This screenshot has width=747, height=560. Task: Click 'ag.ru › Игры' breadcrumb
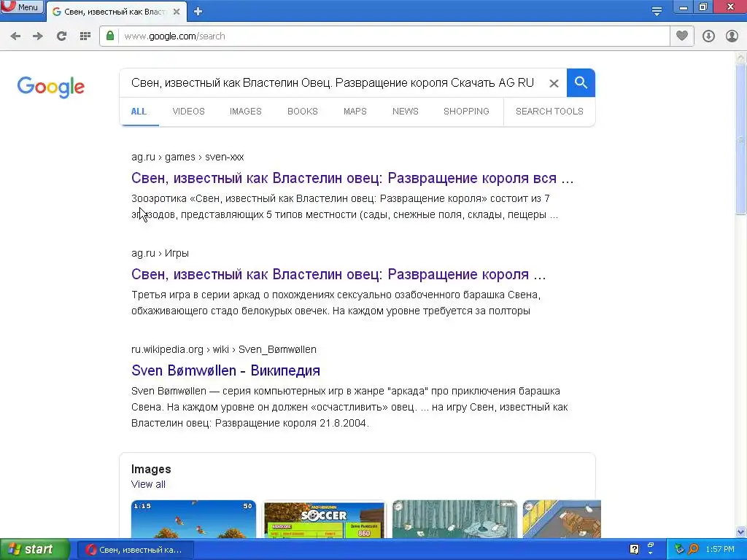[160, 253]
